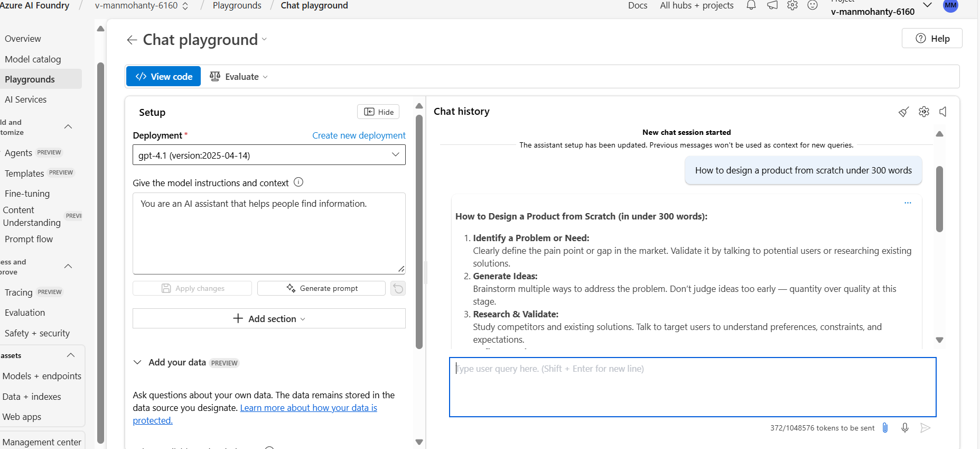
Task: Click Create new deployment link
Action: click(359, 135)
